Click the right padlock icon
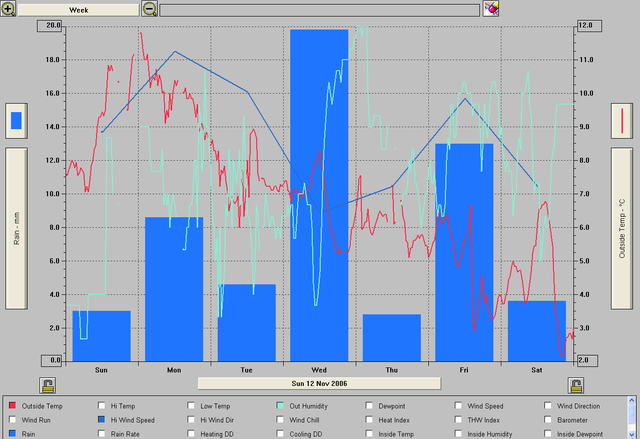 [576, 385]
